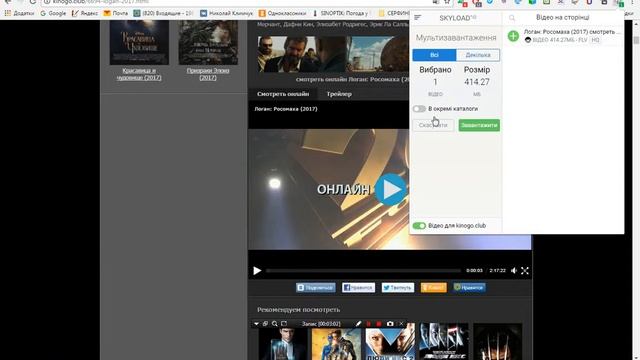Image resolution: width=640 pixels, height=360 pixels.
Task: Select the 'Всі' tab in Skyload
Action: tap(434, 55)
